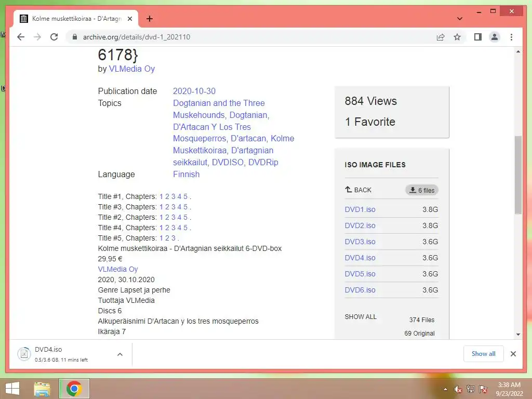Click 1 Favorite stat
Screen dimensions: 532x399
point(370,122)
